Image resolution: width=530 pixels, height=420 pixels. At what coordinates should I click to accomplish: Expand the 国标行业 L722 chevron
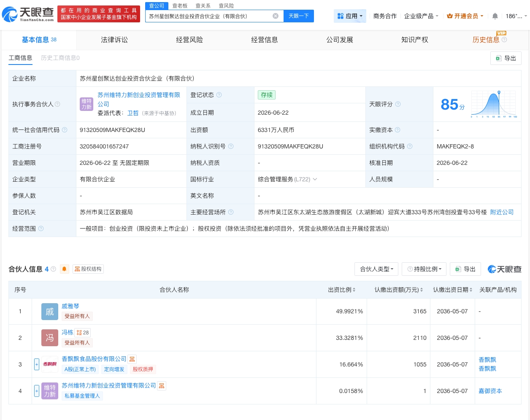(x=315, y=179)
